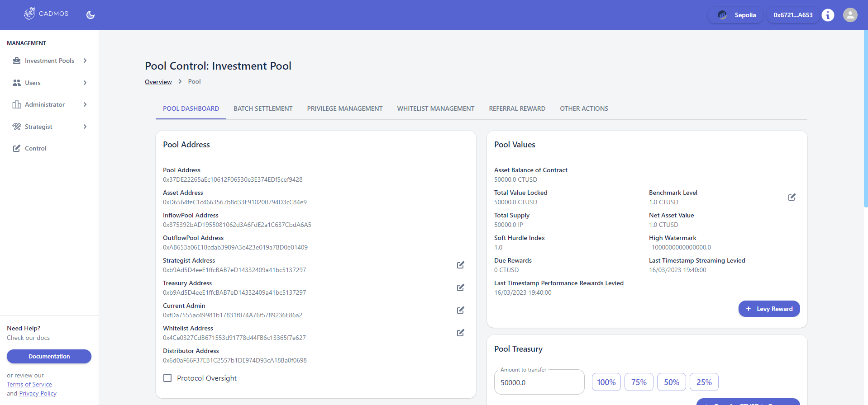Screen dimensions: 868x405
Task: Set transfer amount to 50%
Action: (x=672, y=382)
